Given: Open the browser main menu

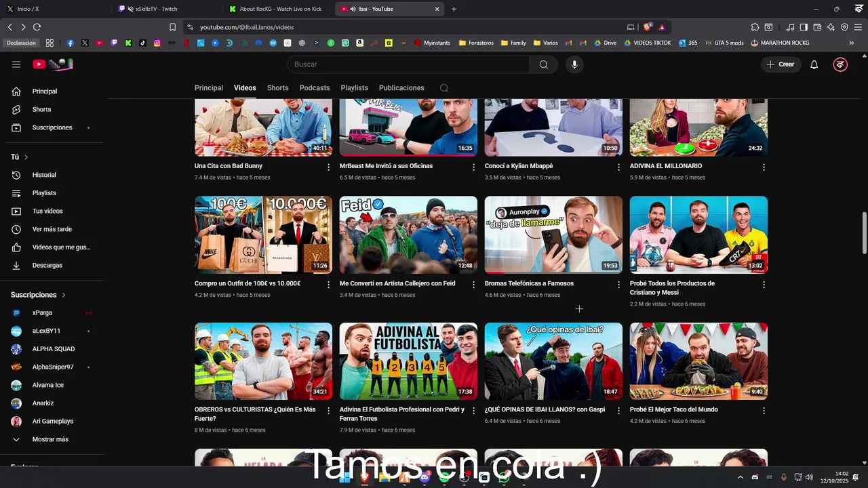Looking at the screenshot, I should [858, 27].
